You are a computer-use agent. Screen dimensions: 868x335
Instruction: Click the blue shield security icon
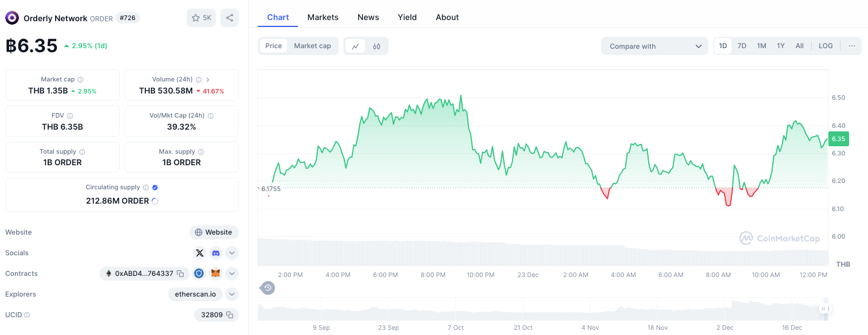199,274
